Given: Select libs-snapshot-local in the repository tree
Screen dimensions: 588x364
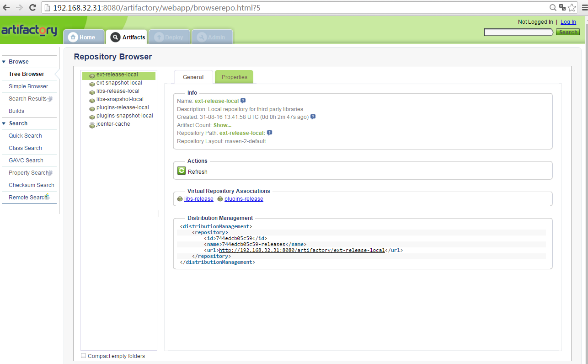Looking at the screenshot, I should point(120,99).
